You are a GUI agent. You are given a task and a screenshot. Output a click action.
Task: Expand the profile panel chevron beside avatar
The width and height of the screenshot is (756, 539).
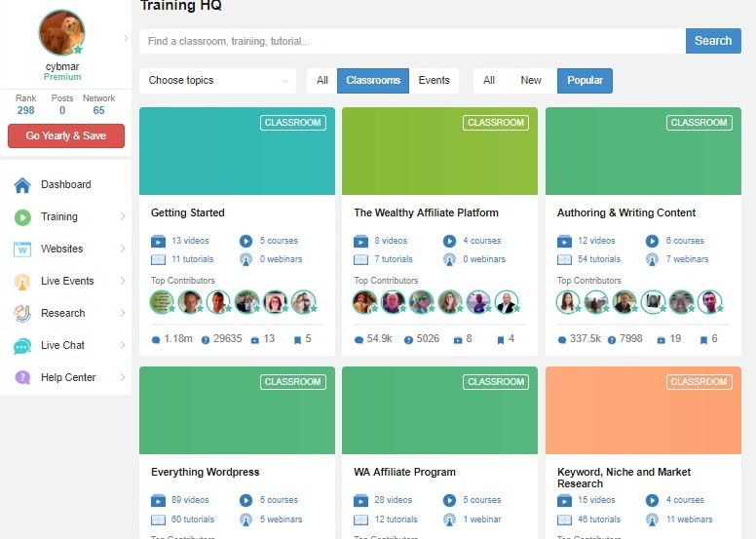coord(126,38)
